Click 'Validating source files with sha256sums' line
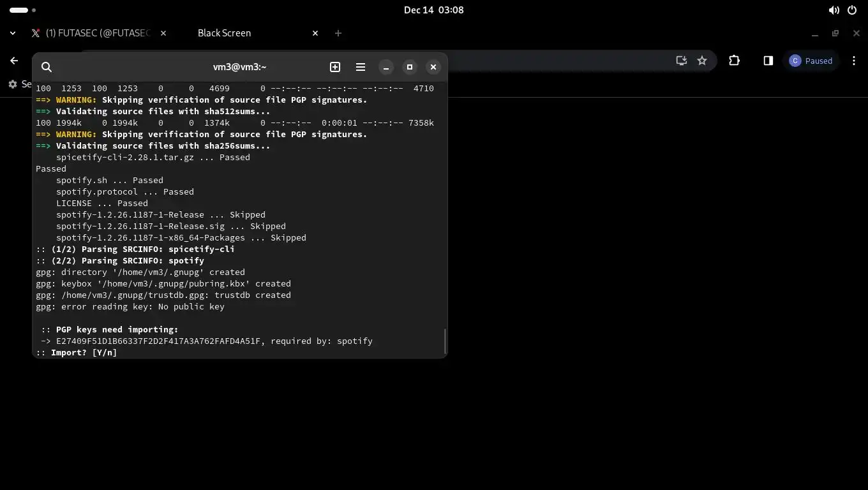 (x=153, y=145)
